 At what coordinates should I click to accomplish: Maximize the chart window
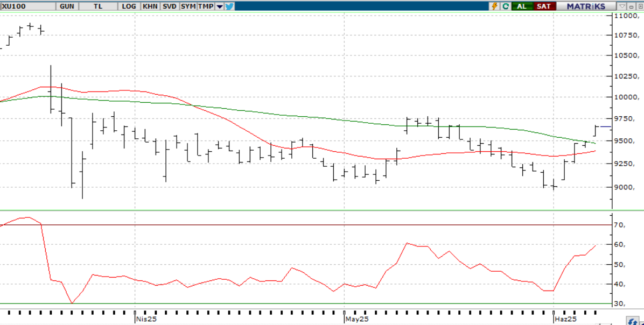tap(640, 6)
